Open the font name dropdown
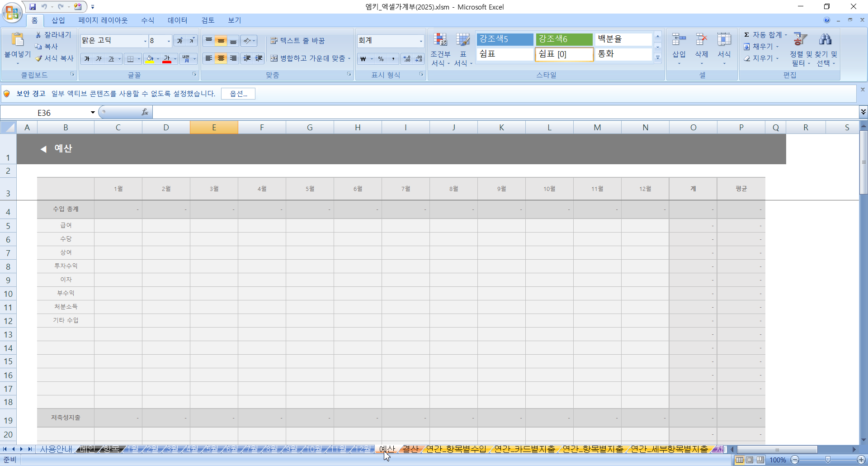 tap(145, 41)
